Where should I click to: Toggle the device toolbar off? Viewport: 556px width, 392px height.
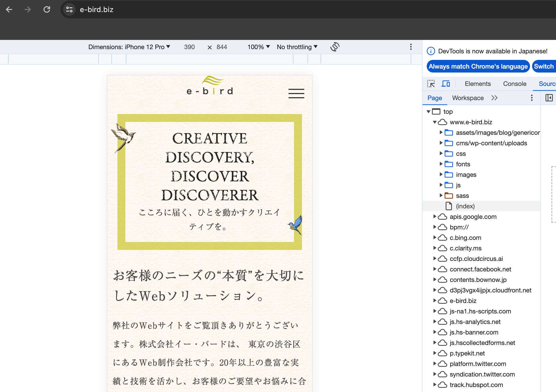446,84
